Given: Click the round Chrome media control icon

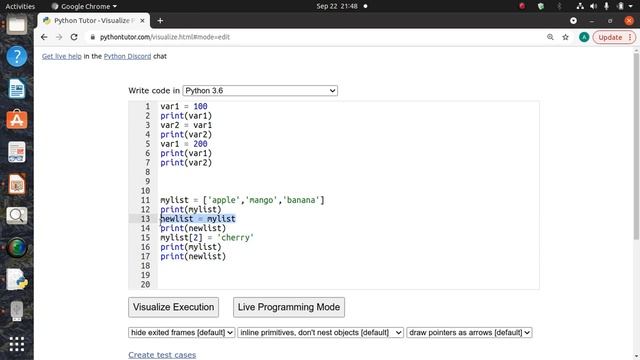Looking at the screenshot, I should pyautogui.click(x=573, y=20).
